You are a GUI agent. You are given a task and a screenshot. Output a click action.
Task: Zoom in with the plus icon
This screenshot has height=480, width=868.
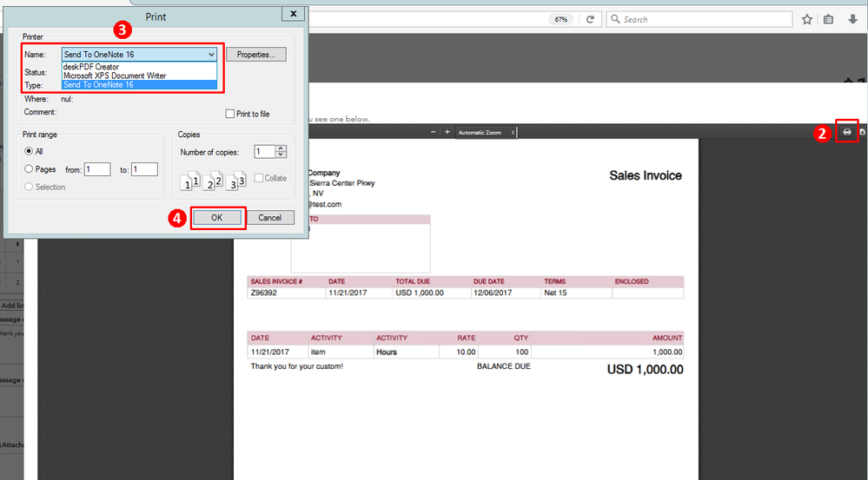coord(447,132)
